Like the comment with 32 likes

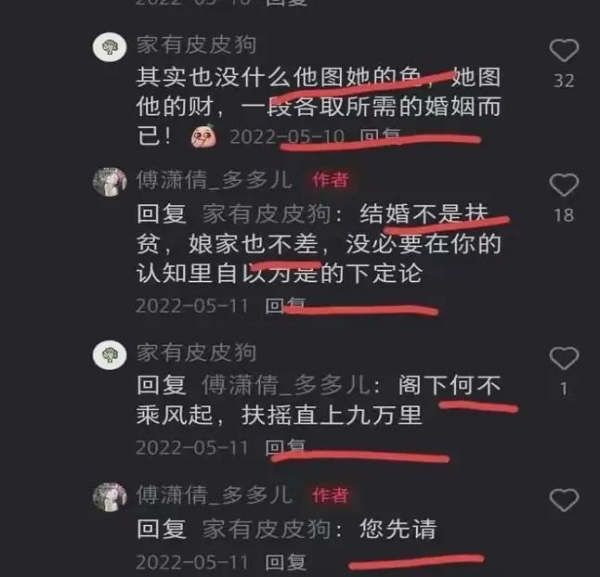564,50
